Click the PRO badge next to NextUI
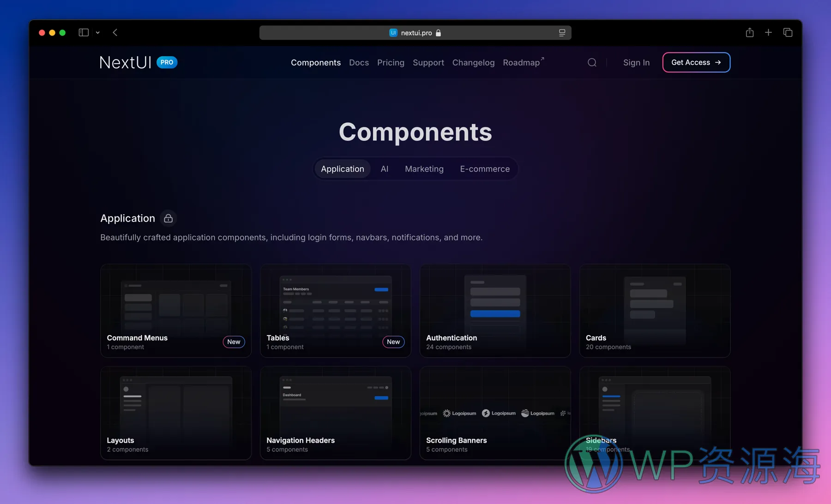The image size is (831, 504). tap(167, 62)
